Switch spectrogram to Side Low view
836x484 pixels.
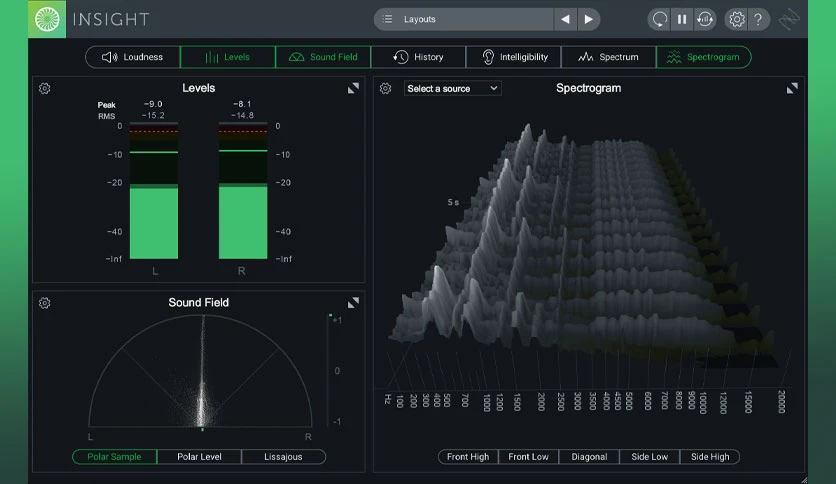(x=649, y=457)
